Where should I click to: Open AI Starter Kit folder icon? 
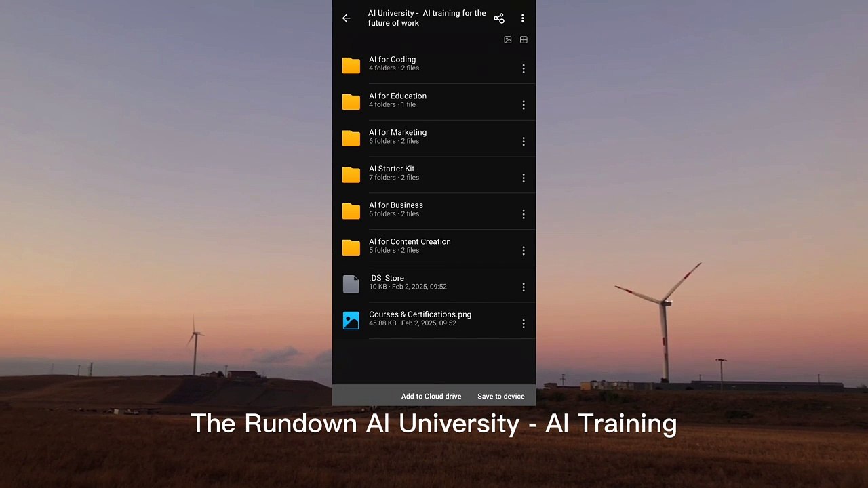[x=351, y=175]
